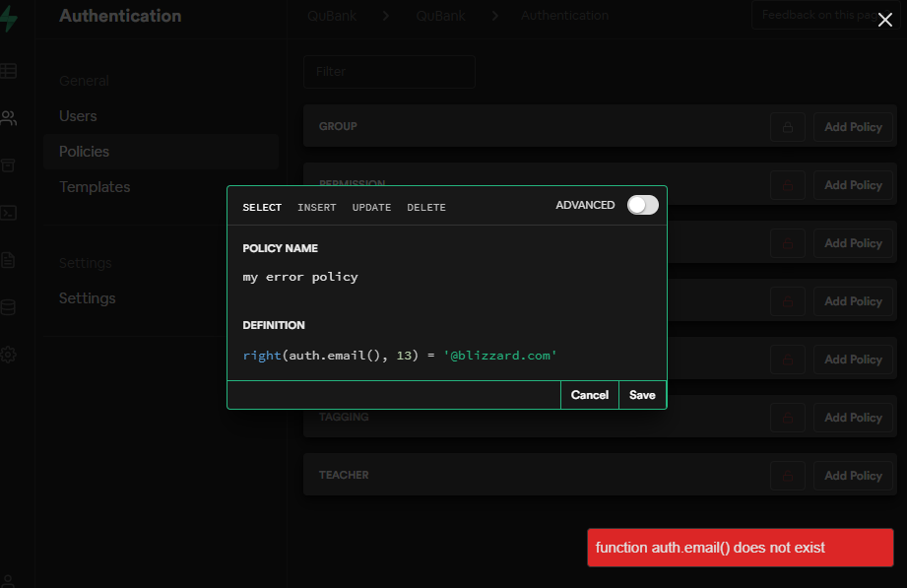907x588 pixels.
Task: Open the SQL terminal sidebar icon
Action: (x=8, y=213)
